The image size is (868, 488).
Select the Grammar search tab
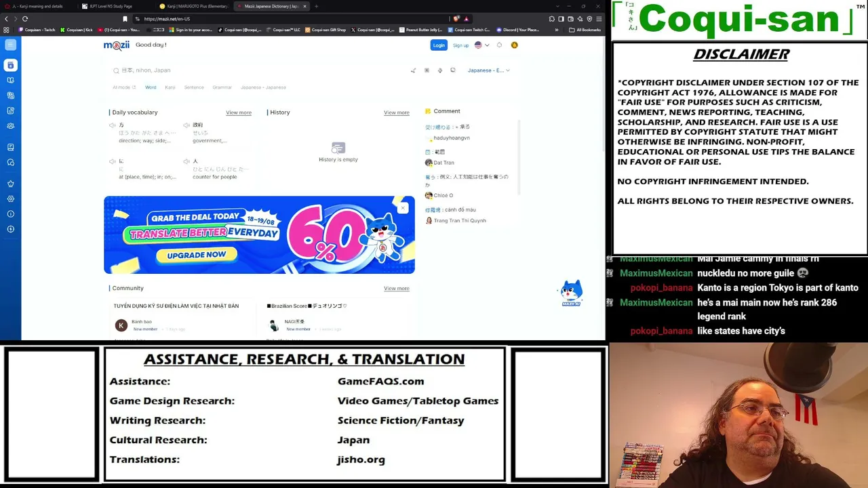222,87
